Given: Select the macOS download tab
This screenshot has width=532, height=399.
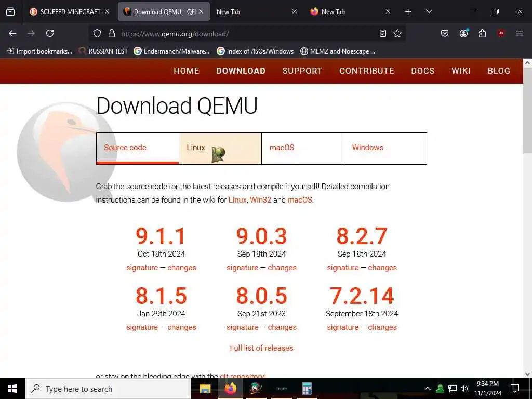Looking at the screenshot, I should [303, 148].
